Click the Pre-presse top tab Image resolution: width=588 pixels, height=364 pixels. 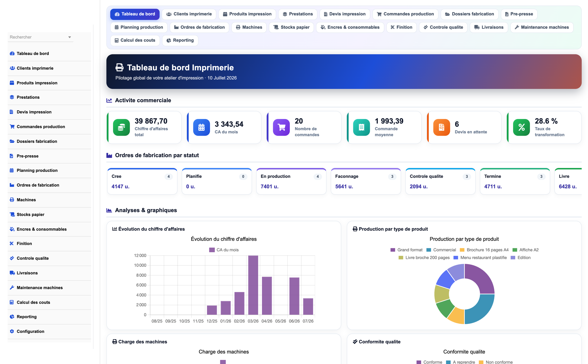(519, 14)
